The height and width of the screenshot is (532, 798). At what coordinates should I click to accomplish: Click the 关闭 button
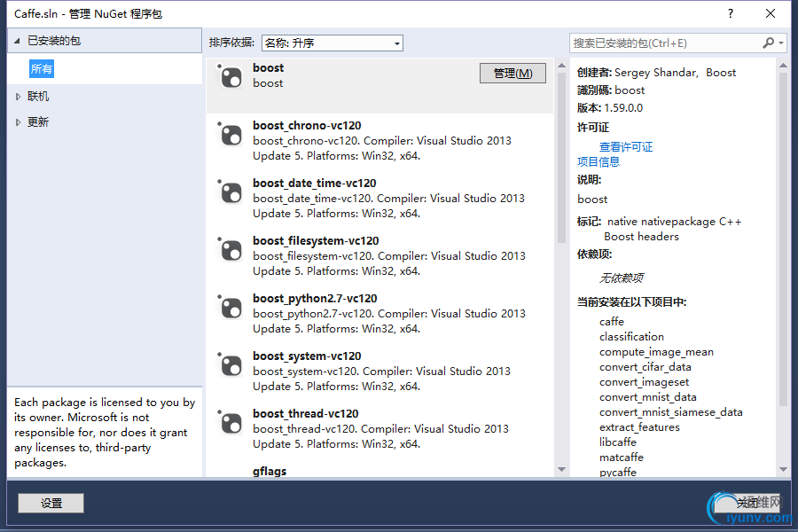pyautogui.click(x=747, y=503)
